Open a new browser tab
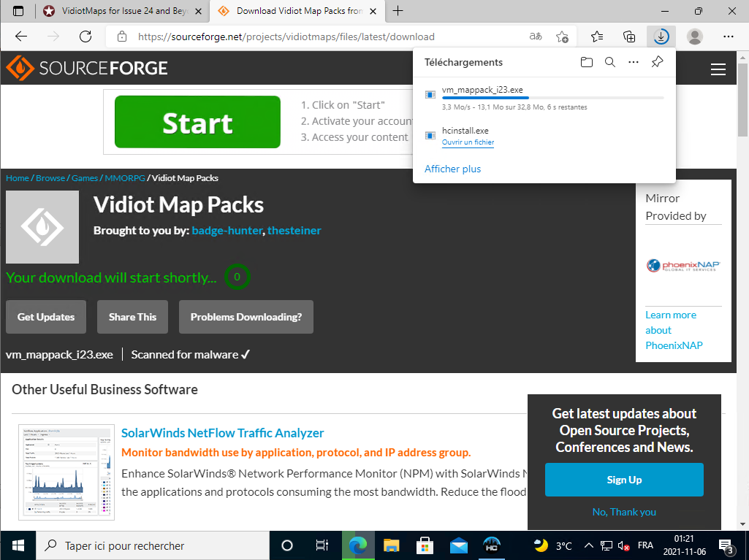The height and width of the screenshot is (560, 749). [398, 11]
